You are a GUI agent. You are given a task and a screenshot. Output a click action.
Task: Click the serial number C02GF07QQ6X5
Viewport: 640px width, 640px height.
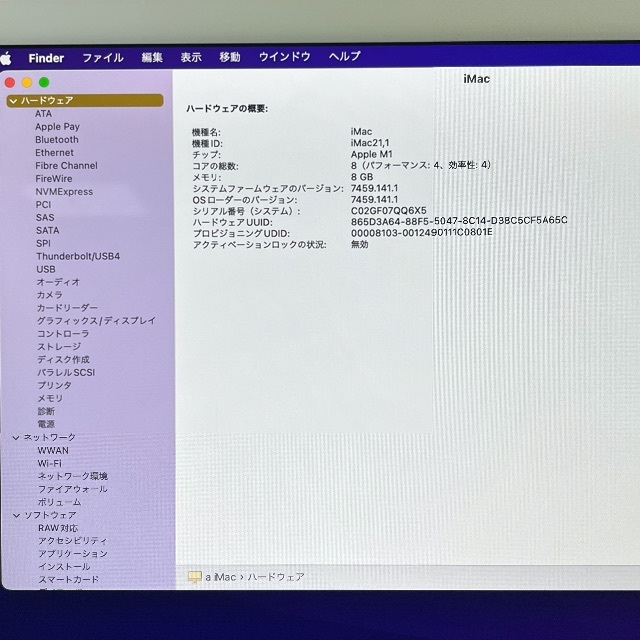coord(389,211)
